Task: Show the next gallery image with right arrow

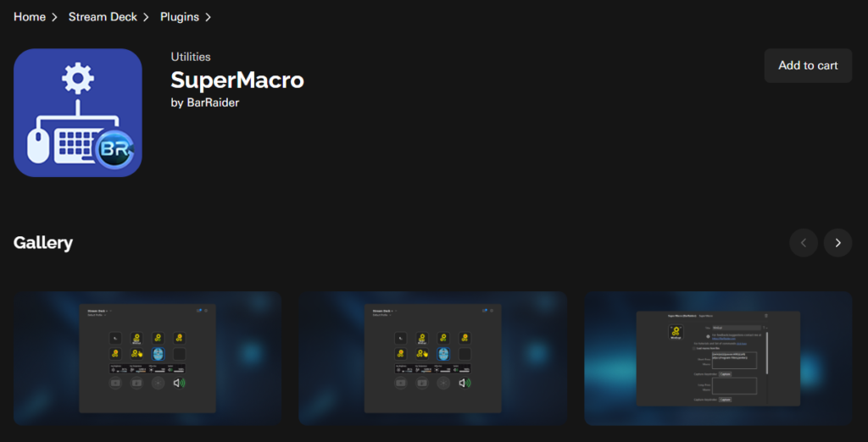Action: tap(837, 243)
